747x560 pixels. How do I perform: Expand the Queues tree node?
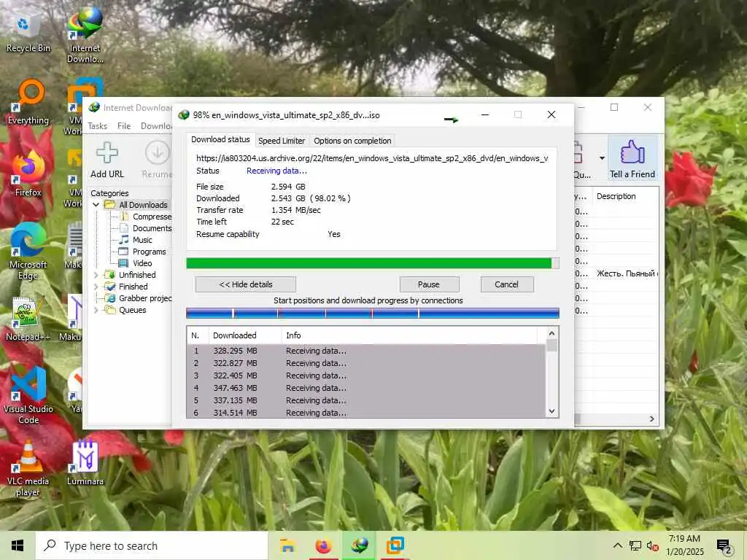click(x=96, y=310)
